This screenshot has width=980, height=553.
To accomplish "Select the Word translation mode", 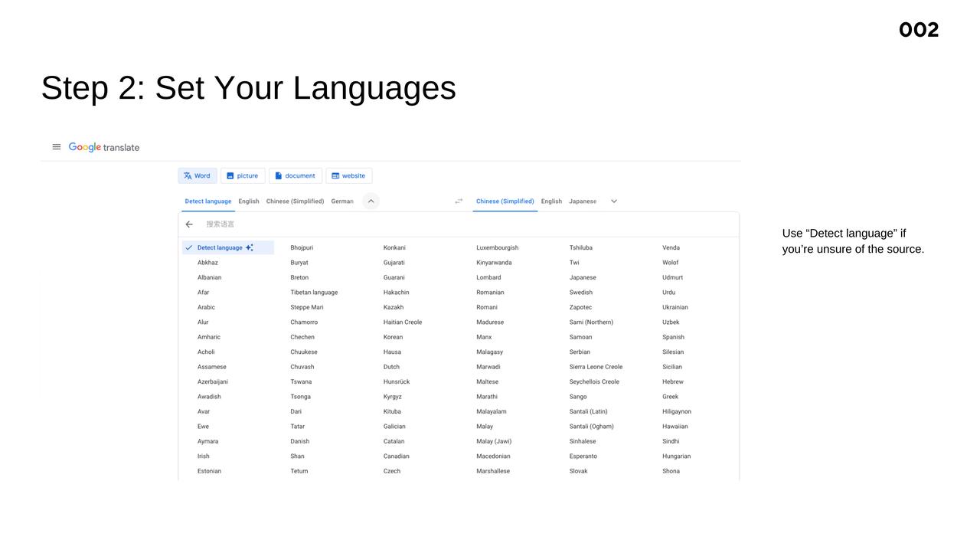I will (198, 176).
